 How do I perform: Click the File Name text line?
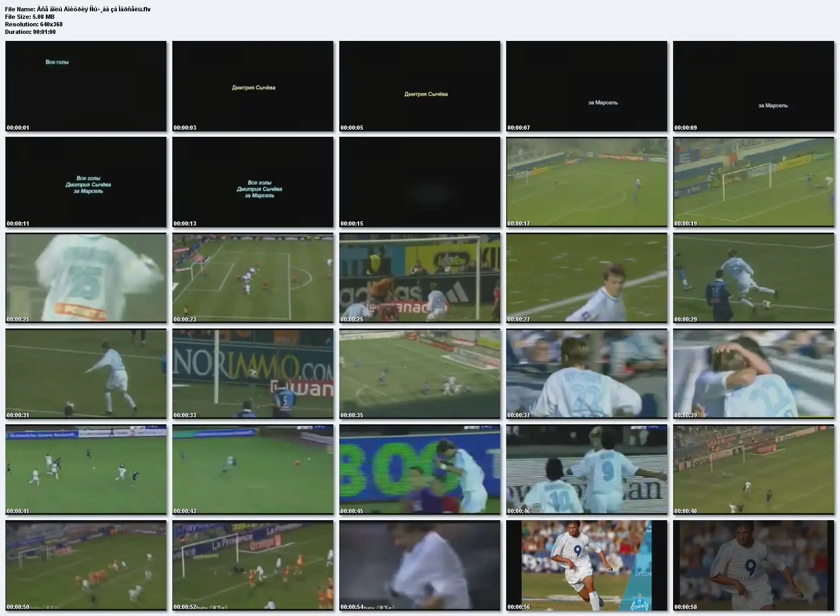click(x=78, y=9)
